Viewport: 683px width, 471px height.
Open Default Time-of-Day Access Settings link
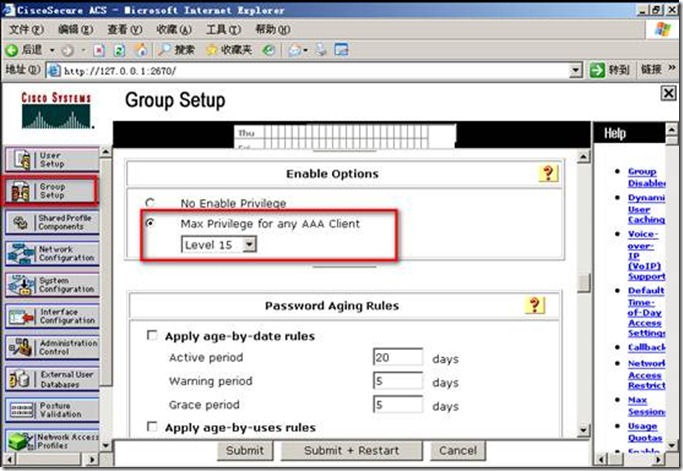646,312
